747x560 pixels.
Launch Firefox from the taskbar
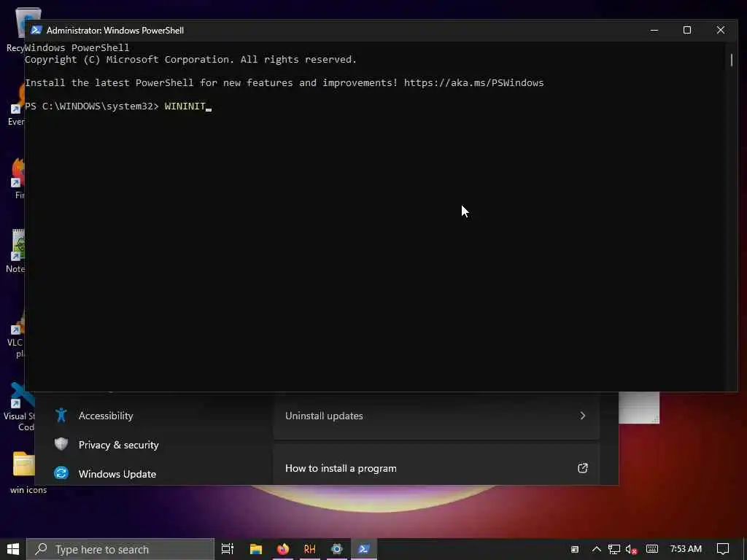coord(283,549)
